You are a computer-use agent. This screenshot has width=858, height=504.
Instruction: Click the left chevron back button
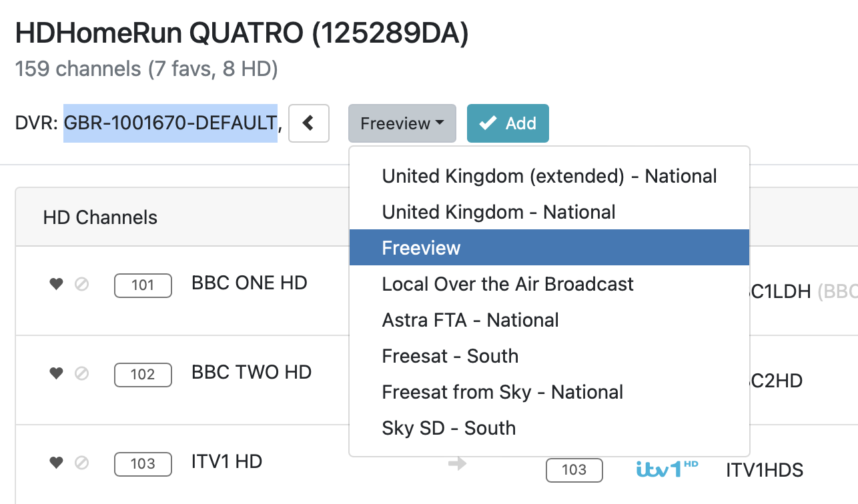(308, 123)
